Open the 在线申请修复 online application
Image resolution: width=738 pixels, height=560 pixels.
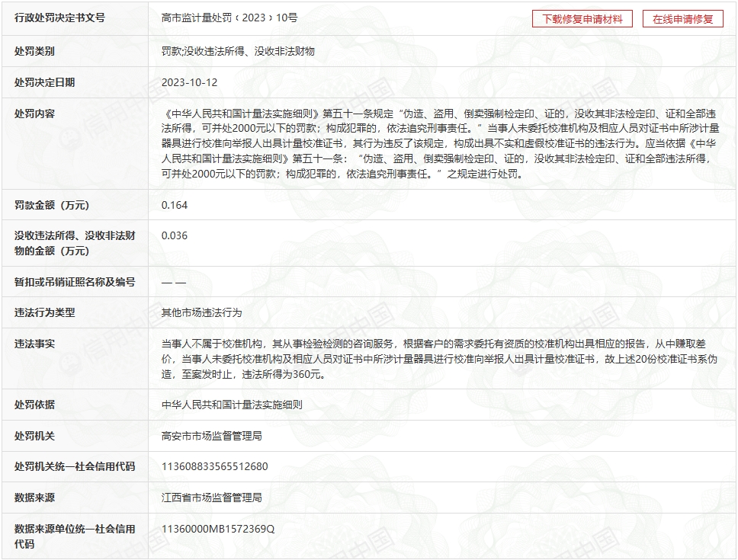pos(682,19)
